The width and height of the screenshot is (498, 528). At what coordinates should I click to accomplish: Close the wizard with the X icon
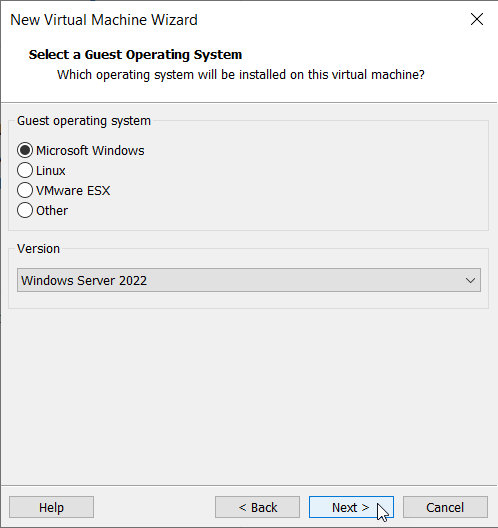tap(477, 19)
